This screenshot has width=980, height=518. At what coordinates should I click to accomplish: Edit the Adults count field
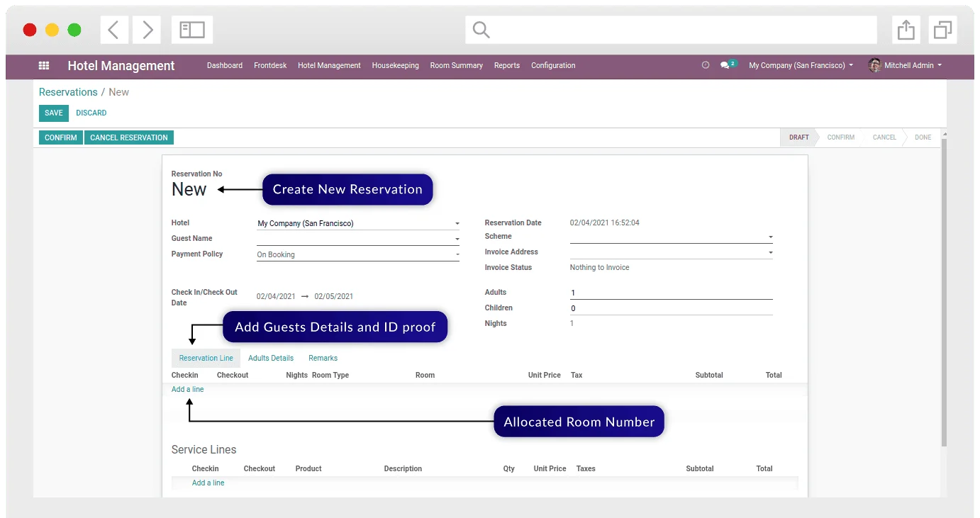[671, 293]
